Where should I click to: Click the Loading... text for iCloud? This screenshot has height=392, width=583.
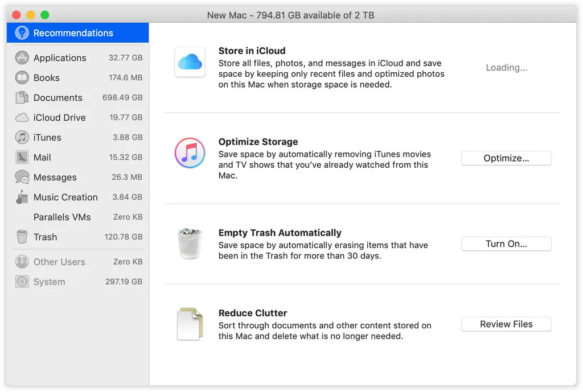click(x=506, y=68)
